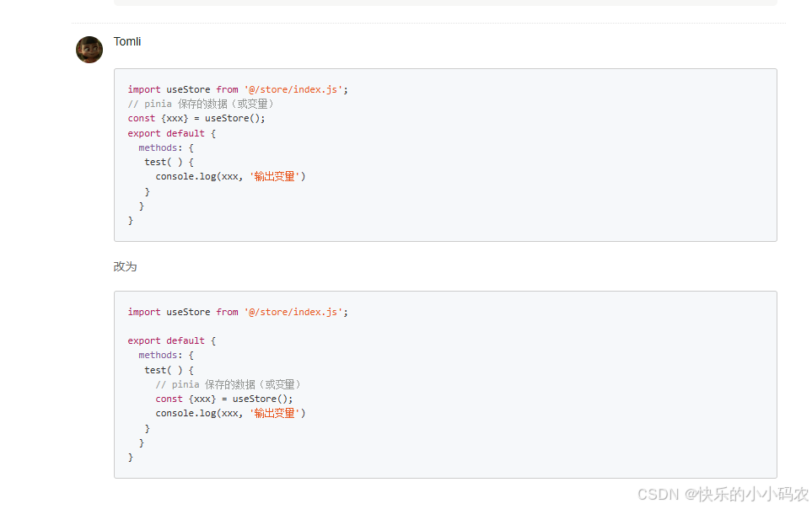Click the '输出变量' string literal in second block
This screenshot has height=509, width=812.
pyautogui.click(x=277, y=413)
